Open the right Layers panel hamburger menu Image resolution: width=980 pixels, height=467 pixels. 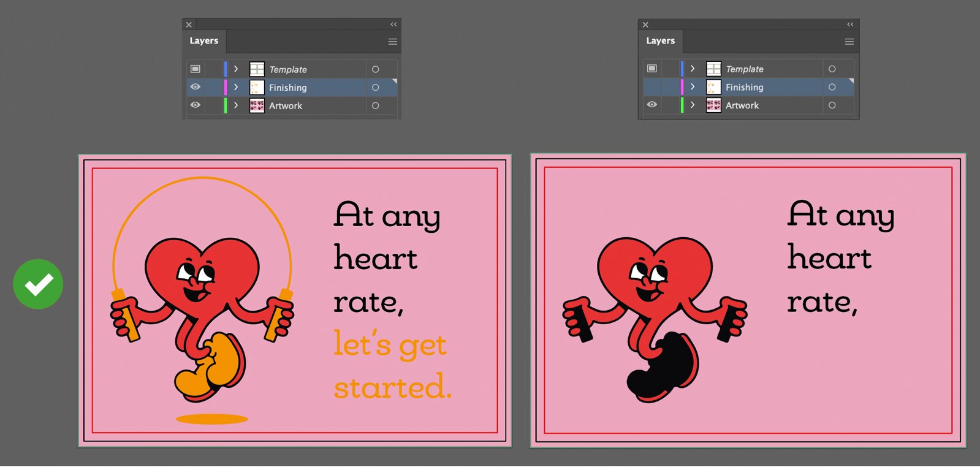coord(849,42)
